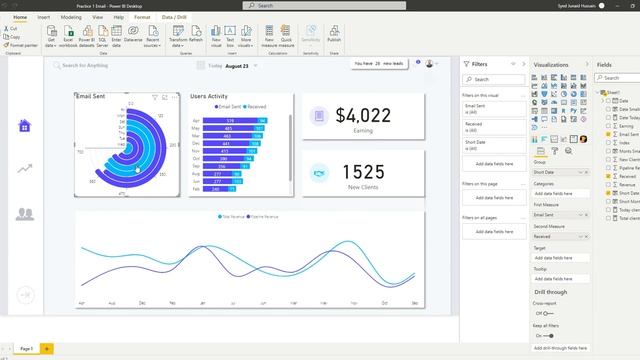Open Focus mode on Email Sent visual
Image resolution: width=640 pixels, height=360 pixels.
(165, 98)
